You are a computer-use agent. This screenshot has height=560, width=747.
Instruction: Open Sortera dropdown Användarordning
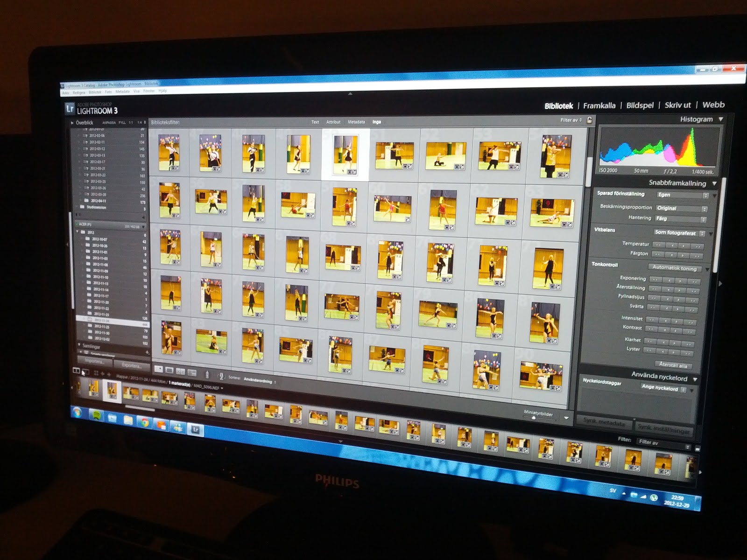pos(260,381)
